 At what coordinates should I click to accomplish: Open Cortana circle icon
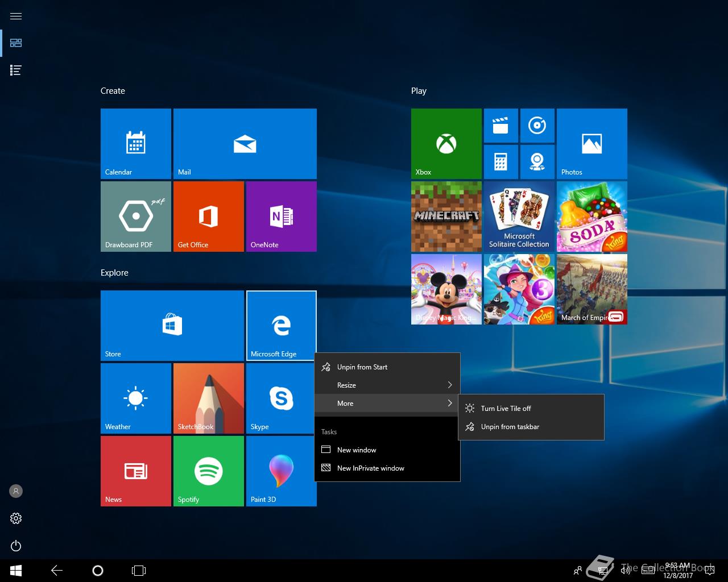click(98, 571)
